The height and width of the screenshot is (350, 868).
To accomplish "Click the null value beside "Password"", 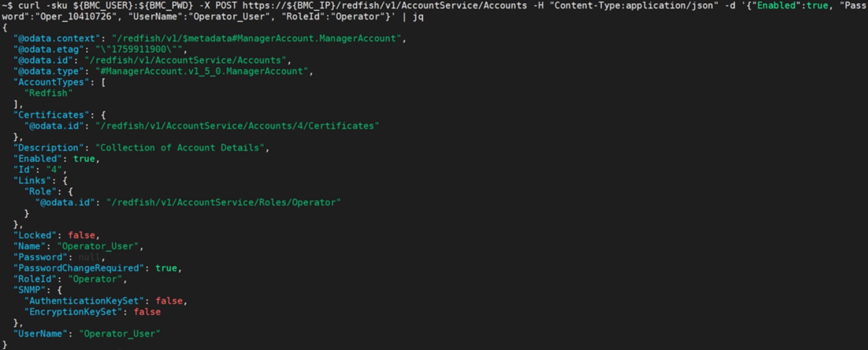I will tap(89, 257).
